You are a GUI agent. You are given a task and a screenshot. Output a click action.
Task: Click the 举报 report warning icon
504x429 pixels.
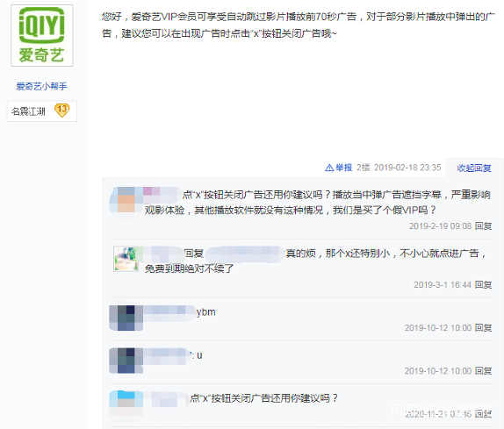(329, 168)
